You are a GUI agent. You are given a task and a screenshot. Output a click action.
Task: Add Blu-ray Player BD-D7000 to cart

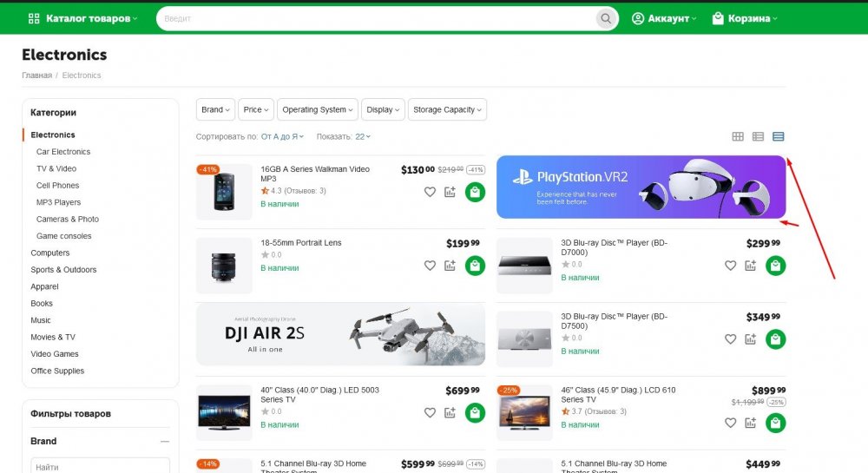(x=775, y=266)
